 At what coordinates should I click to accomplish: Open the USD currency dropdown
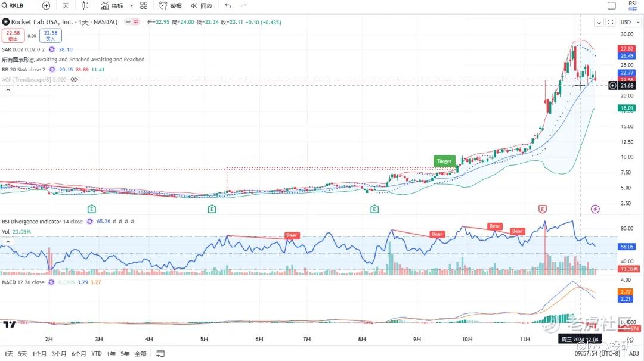pyautogui.click(x=630, y=21)
